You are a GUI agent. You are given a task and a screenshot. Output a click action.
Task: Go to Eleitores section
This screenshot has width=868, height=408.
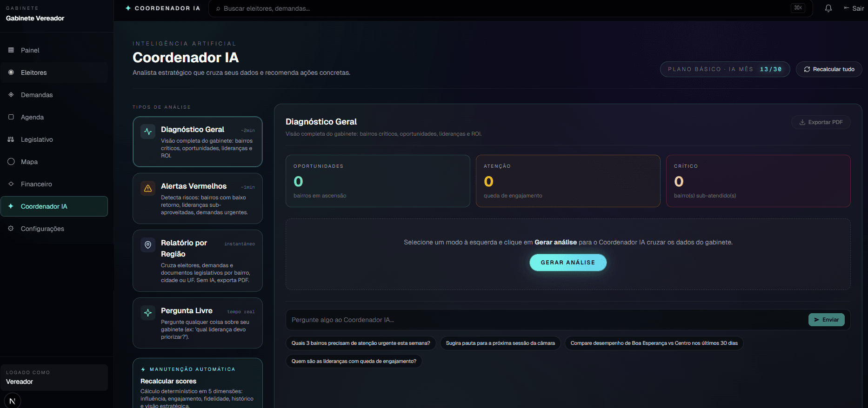54,72
